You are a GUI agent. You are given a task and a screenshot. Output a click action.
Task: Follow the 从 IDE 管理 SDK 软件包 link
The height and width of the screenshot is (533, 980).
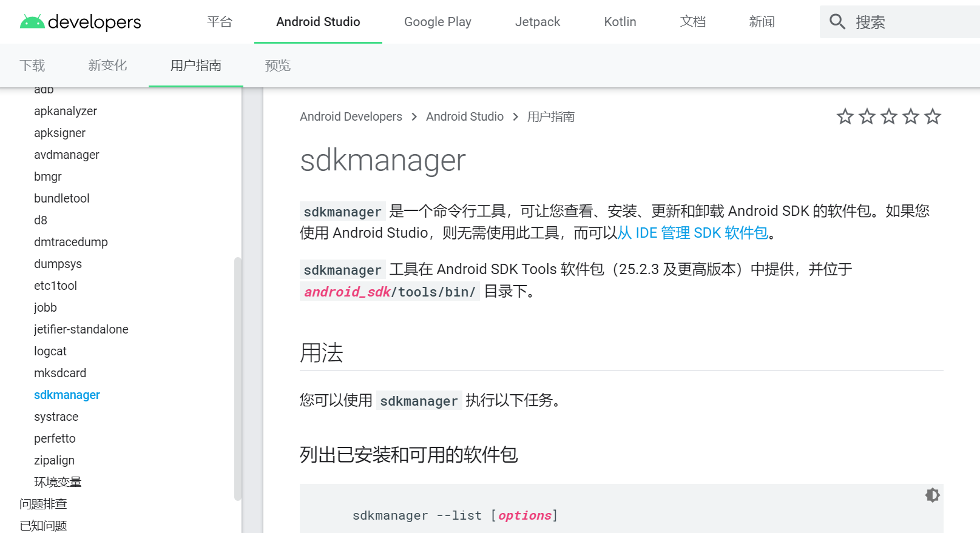coord(693,233)
